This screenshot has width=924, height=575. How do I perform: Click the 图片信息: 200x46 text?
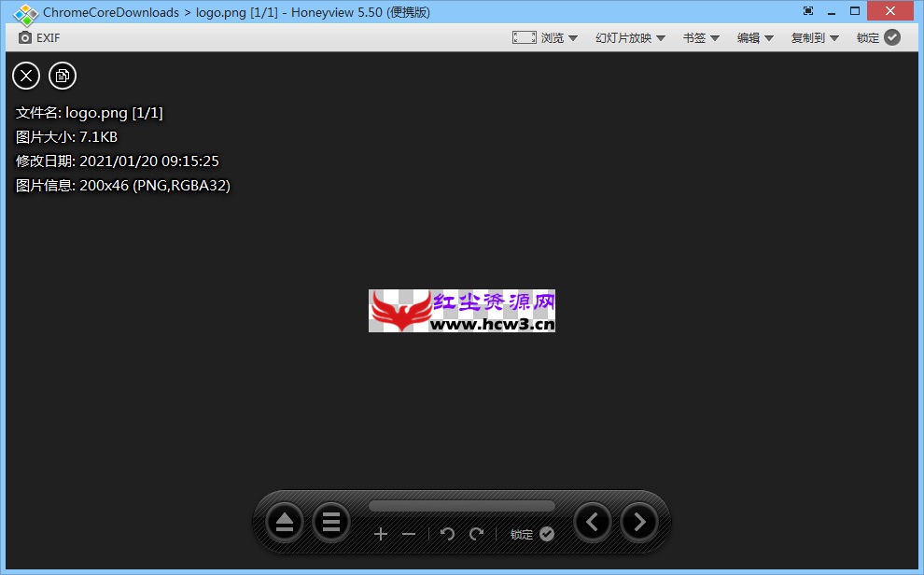pos(122,185)
